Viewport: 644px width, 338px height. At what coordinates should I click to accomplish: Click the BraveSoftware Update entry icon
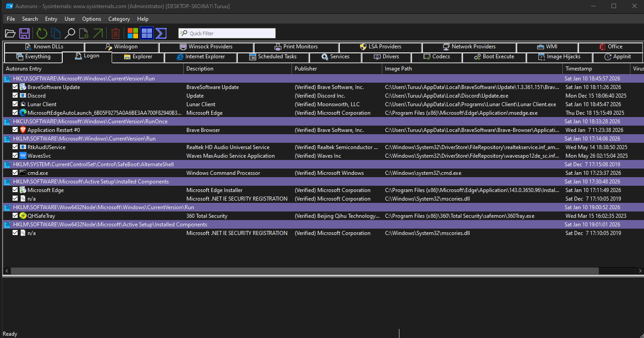(x=23, y=87)
